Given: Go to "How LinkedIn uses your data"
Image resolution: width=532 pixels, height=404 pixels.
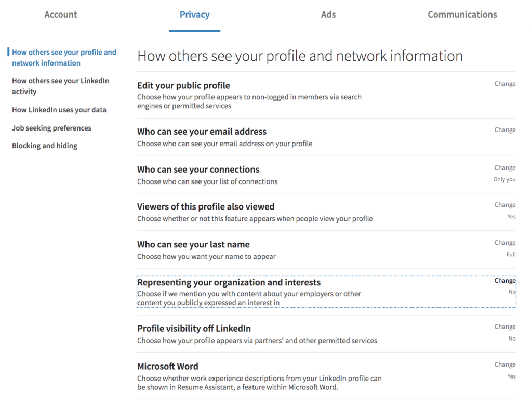Looking at the screenshot, I should (x=59, y=110).
